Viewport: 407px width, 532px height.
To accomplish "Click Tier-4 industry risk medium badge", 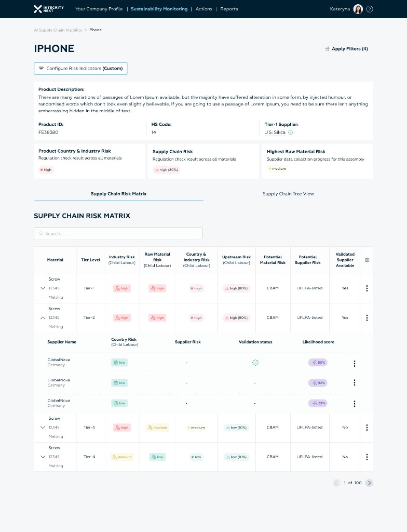I will [122, 457].
